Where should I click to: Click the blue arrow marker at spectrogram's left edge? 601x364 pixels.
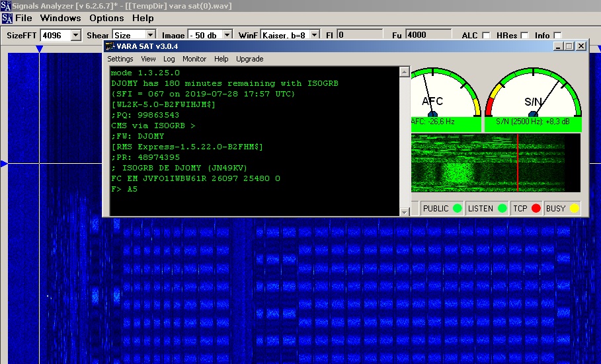[x=4, y=164]
